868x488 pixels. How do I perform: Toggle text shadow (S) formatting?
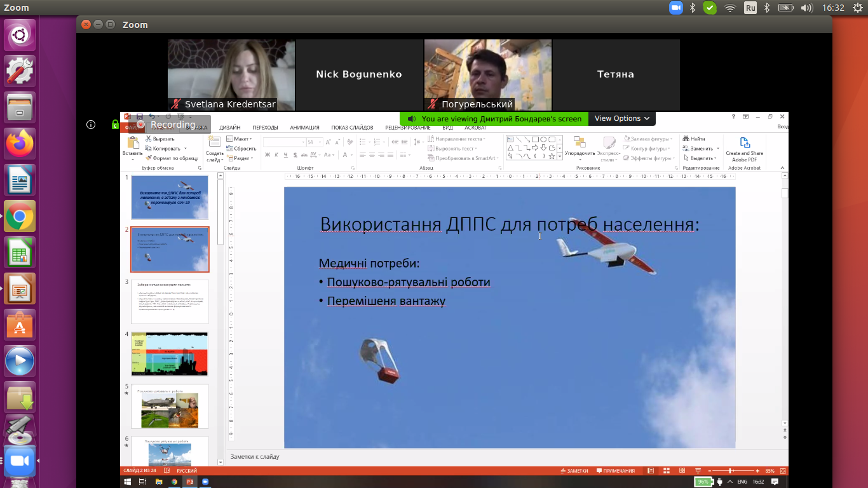point(294,154)
